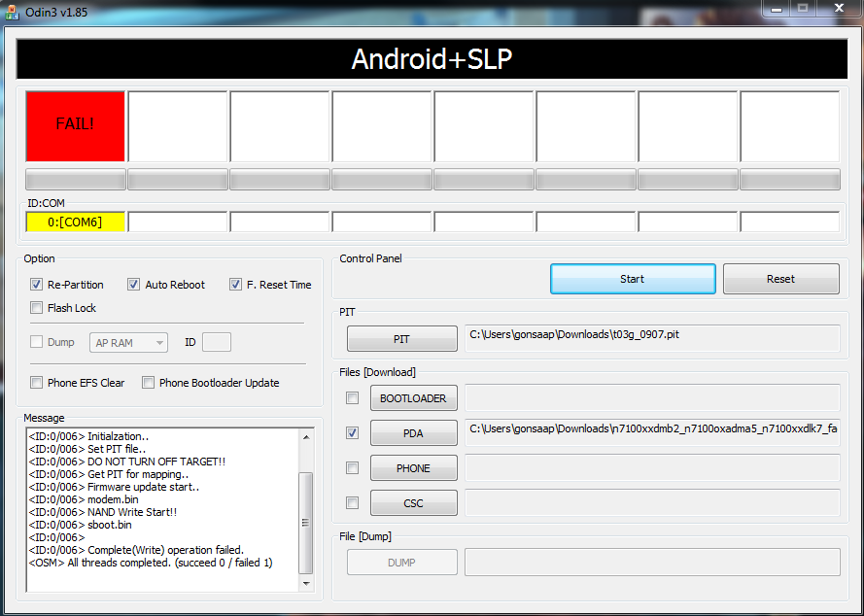This screenshot has width=864, height=616.
Task: Click the 'sboot.bin' log line
Action: tap(80, 525)
